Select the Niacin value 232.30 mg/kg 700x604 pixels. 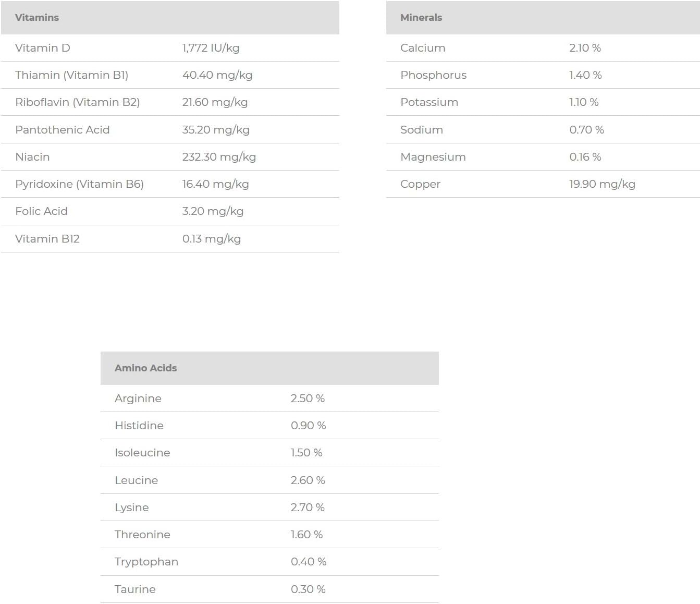[x=219, y=157]
